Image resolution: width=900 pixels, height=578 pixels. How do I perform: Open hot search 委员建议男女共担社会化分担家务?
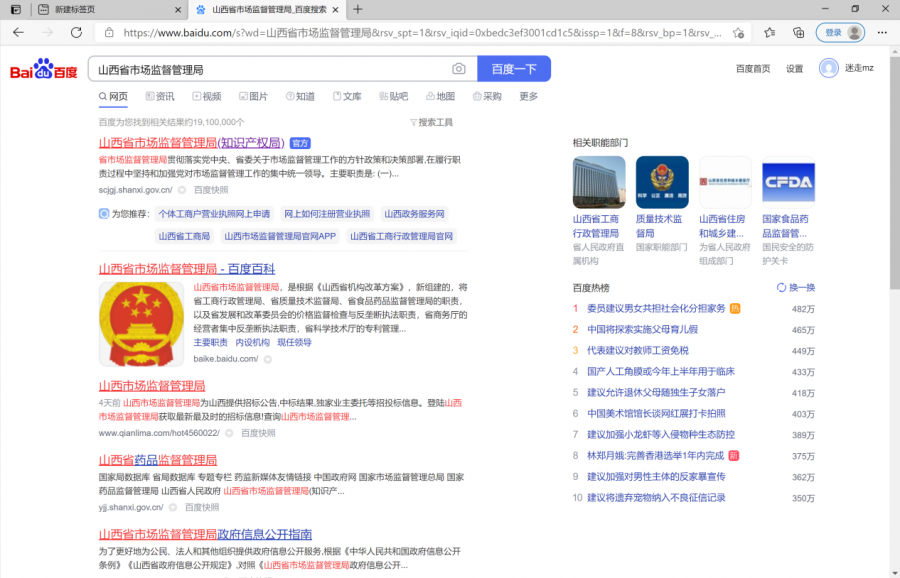[x=656, y=309]
